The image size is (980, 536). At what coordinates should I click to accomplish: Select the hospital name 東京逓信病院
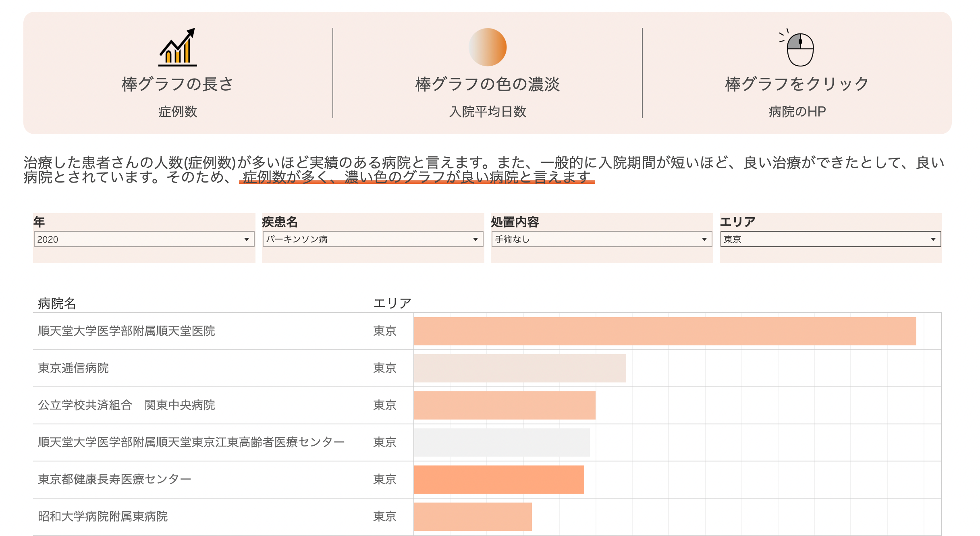[73, 368]
